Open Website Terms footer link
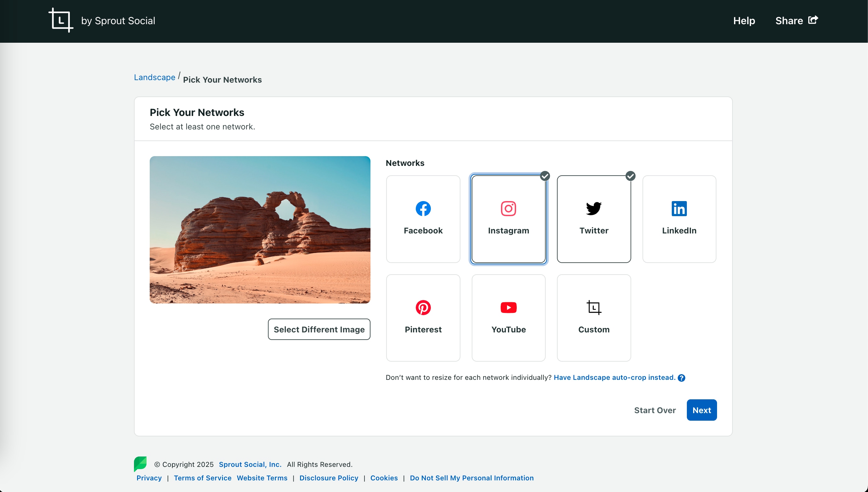Screen dimensions: 868x492 pyautogui.click(x=262, y=478)
